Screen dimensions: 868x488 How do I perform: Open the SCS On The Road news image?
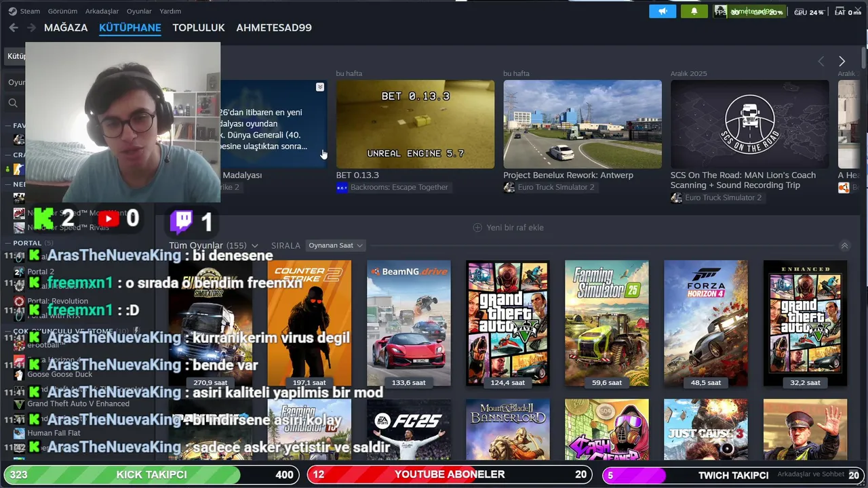749,124
